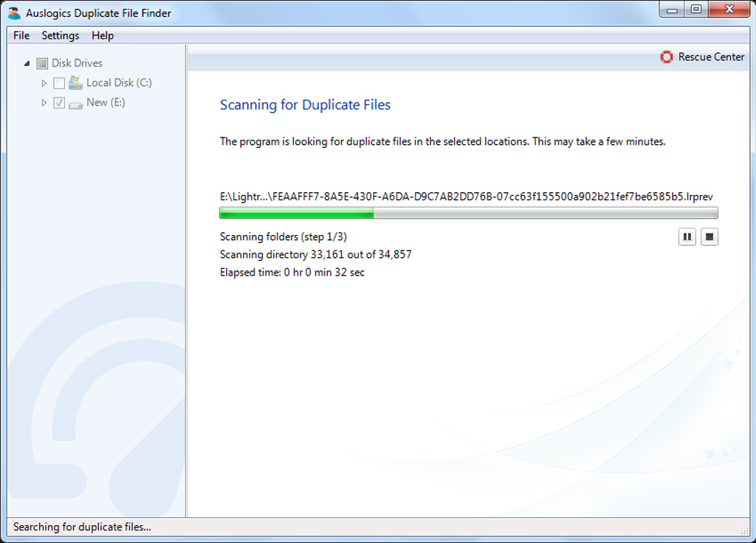Click the 'Scanning for Duplicate Files' heading
Screen dimensions: 756x543
pos(305,105)
